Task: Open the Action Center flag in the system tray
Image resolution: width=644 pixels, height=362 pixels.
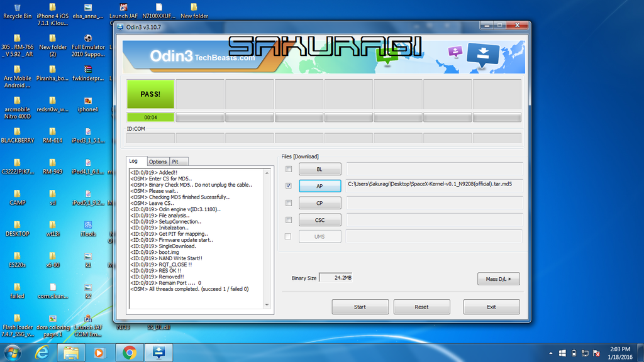Action: pyautogui.click(x=596, y=353)
